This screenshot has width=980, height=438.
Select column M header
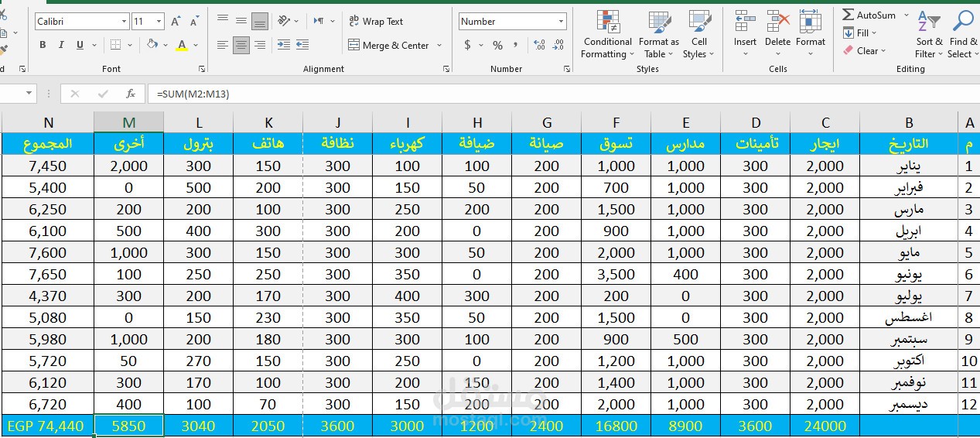tap(128, 122)
